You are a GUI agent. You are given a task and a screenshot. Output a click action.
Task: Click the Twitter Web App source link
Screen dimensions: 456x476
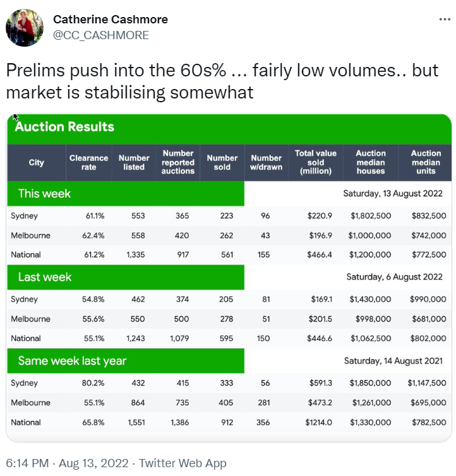183,463
